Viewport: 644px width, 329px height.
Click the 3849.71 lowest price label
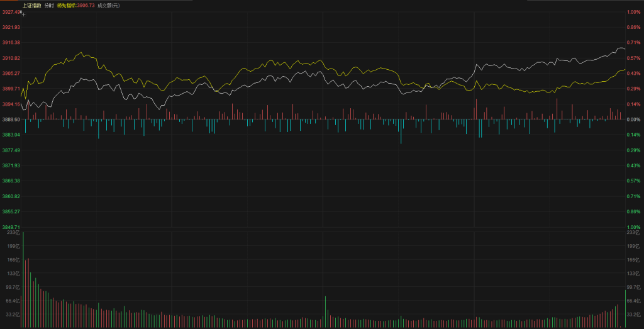(x=11, y=227)
